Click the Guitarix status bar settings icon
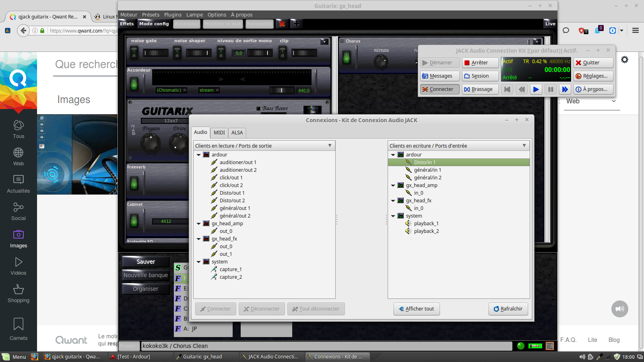 click(550, 346)
